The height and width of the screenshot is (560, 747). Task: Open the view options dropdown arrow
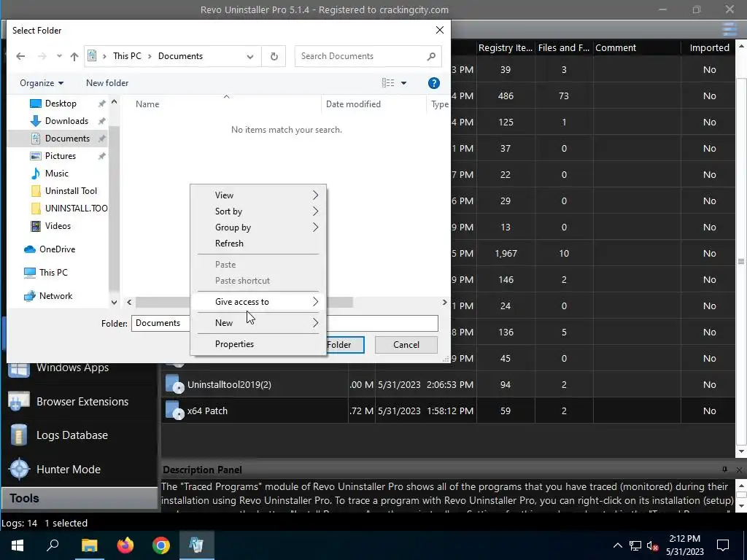(403, 83)
